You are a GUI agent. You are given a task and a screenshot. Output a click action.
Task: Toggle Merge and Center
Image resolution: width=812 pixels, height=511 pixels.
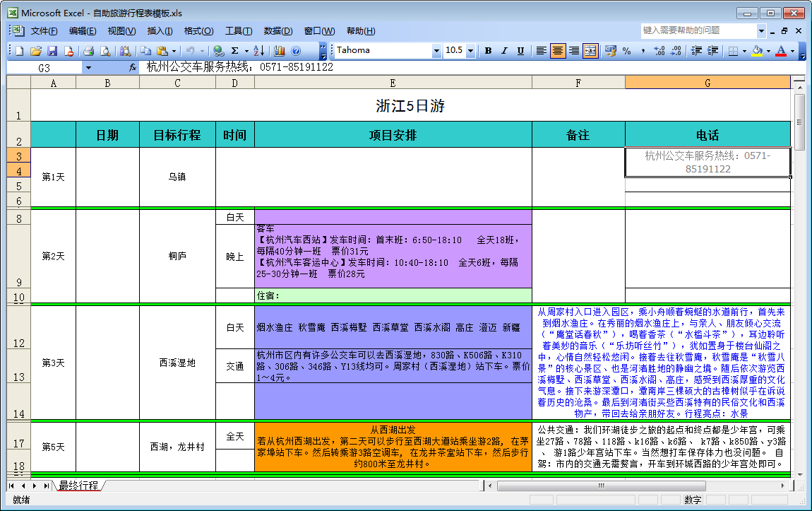(x=590, y=50)
